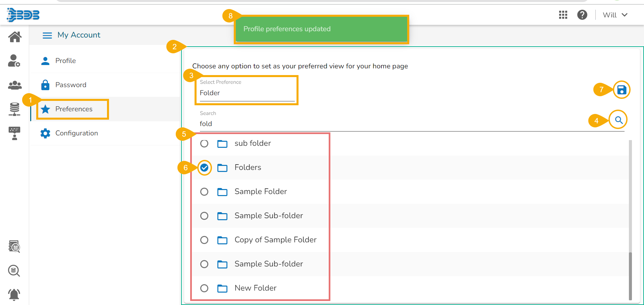Click the alert bell sidebar icon

[14, 295]
